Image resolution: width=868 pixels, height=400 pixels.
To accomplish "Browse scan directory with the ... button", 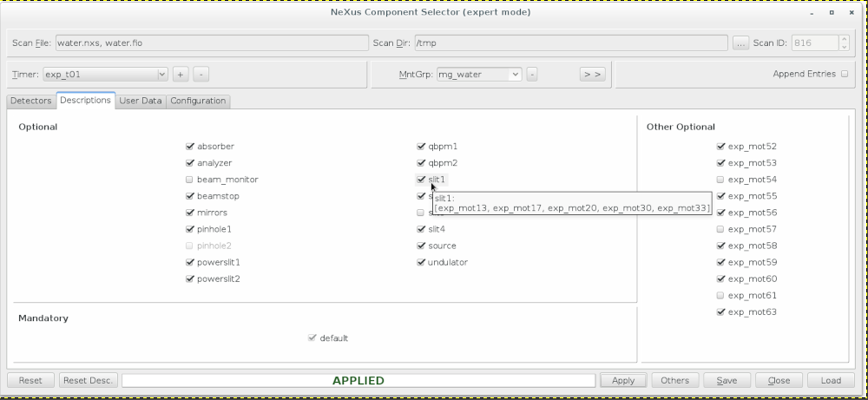I will click(740, 43).
